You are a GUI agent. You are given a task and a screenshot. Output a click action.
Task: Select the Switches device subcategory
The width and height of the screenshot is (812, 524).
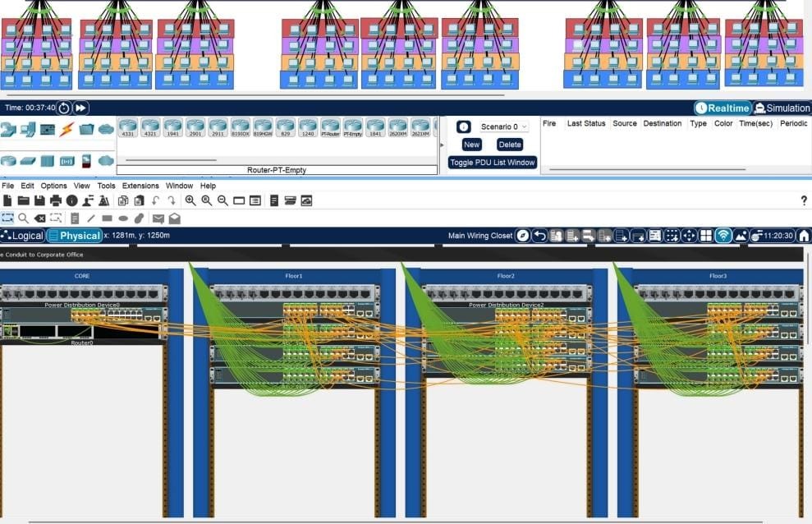tap(27, 161)
